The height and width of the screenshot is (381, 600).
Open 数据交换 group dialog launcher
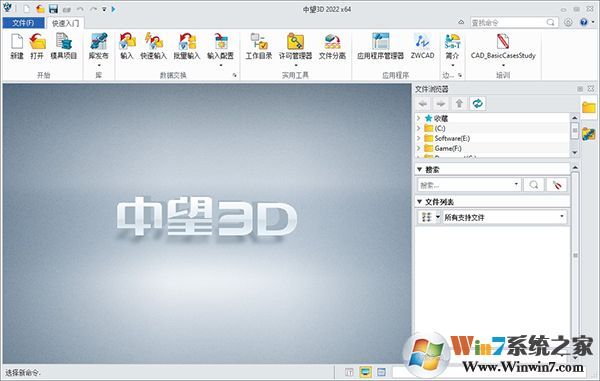(234, 75)
